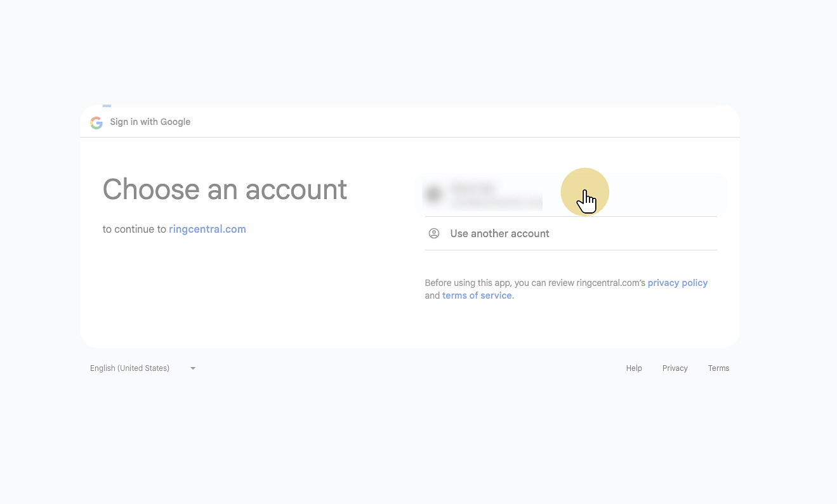Click the blue loading indicator above the Google logo
The image size is (837, 504).
pos(107,106)
